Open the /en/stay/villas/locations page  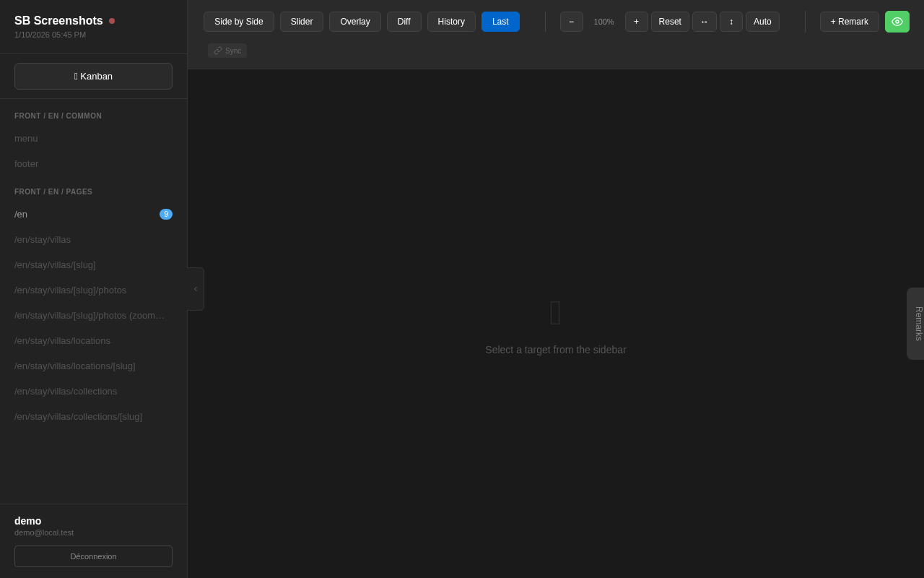click(x=94, y=341)
